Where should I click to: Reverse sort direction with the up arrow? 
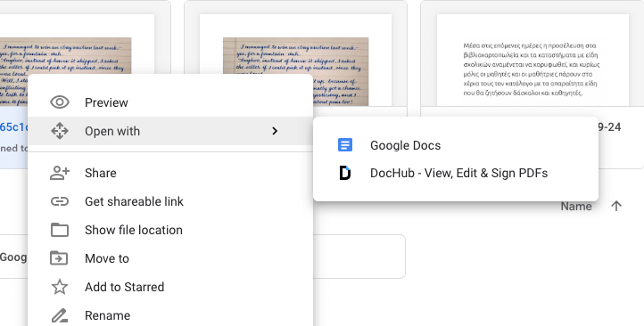coord(616,207)
